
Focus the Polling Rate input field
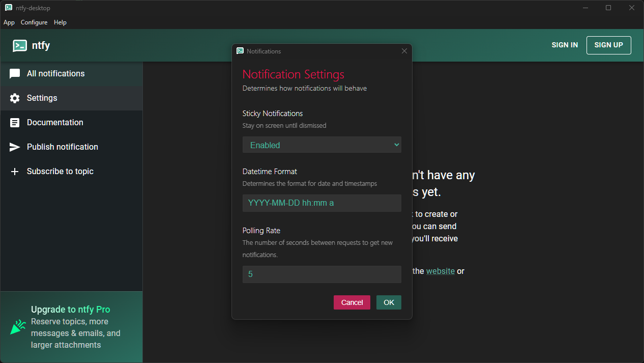321,274
